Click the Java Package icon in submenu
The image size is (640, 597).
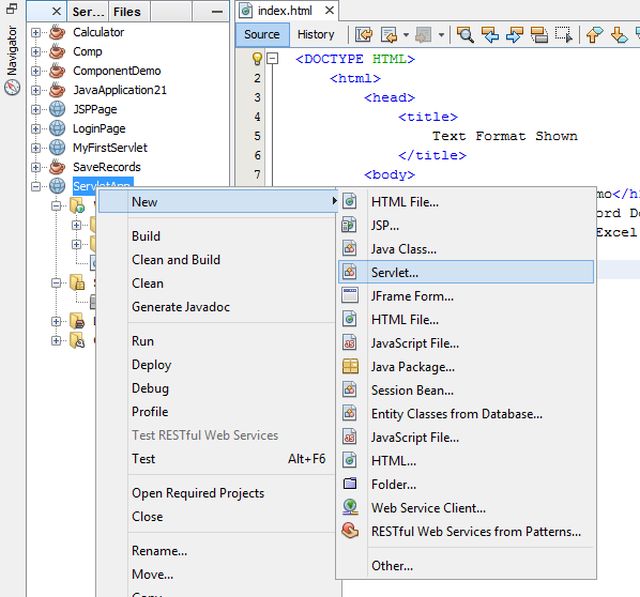click(350, 366)
